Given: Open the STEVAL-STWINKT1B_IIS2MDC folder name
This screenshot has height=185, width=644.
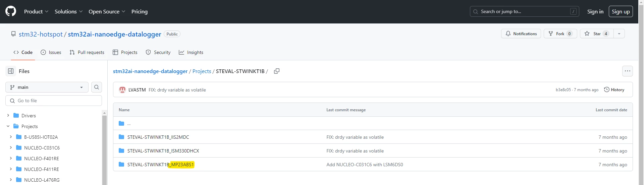Looking at the screenshot, I should [158, 137].
